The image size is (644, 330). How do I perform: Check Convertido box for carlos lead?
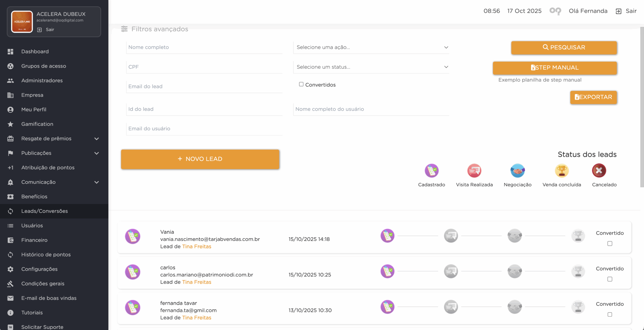(610, 279)
